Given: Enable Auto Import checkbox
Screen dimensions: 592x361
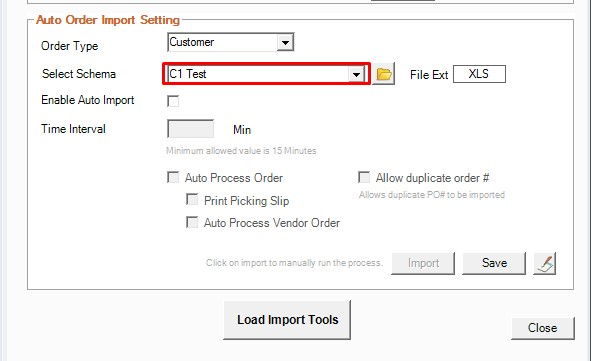Looking at the screenshot, I should (x=173, y=101).
